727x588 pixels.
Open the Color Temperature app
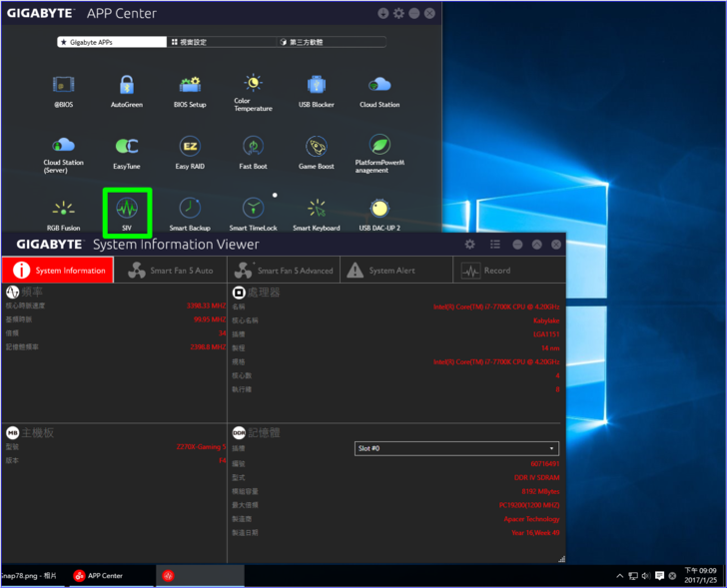(253, 86)
